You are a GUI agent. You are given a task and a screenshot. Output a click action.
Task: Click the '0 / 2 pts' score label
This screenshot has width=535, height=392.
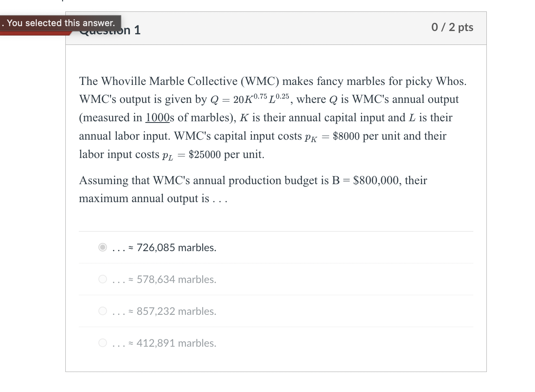(x=452, y=27)
